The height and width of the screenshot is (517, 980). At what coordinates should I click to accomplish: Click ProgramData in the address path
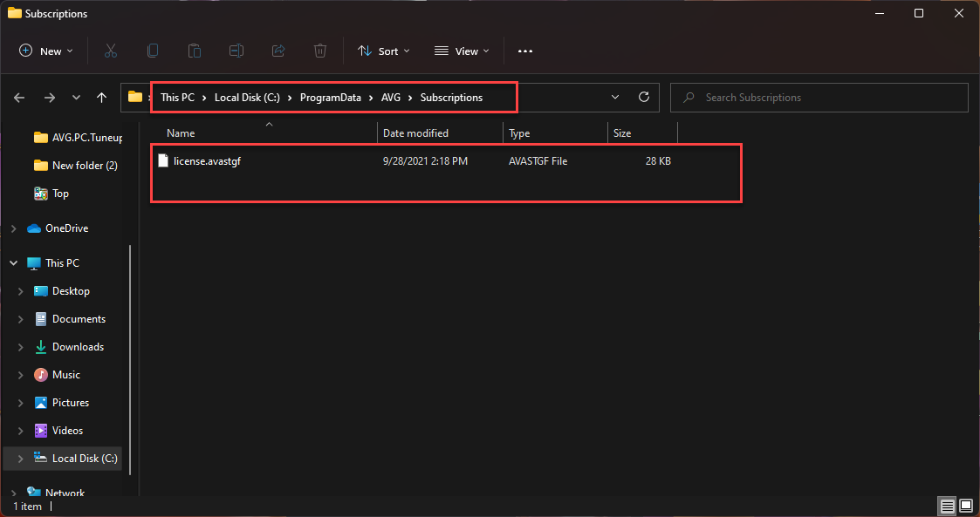(331, 98)
